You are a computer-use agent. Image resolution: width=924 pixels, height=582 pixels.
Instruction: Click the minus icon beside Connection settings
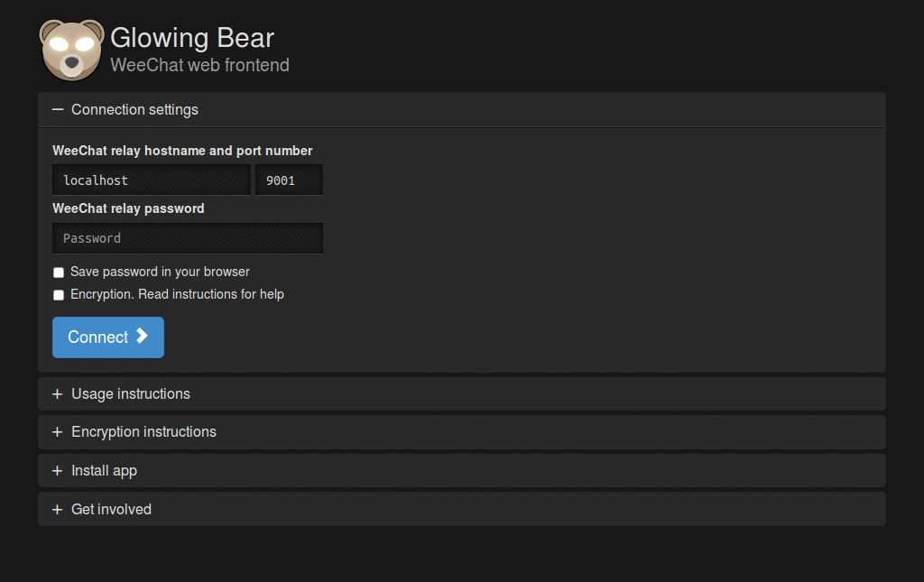pyautogui.click(x=58, y=108)
